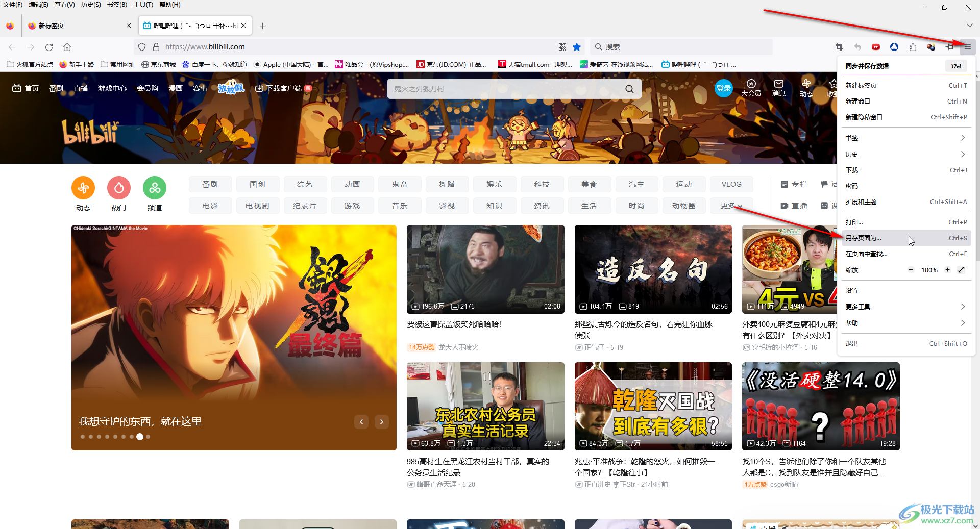Open the 鬼畜 category button
Image resolution: width=980 pixels, height=529 pixels.
(400, 184)
